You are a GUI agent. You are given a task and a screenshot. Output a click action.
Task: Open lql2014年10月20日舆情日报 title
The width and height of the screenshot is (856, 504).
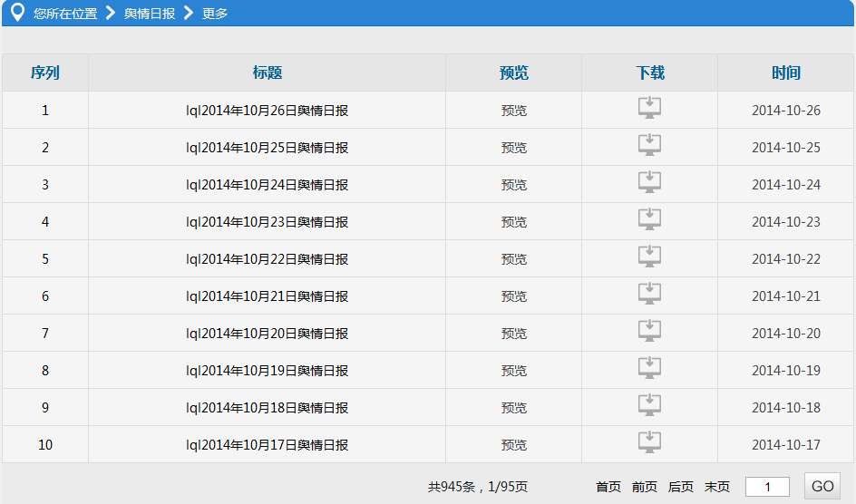click(x=267, y=334)
